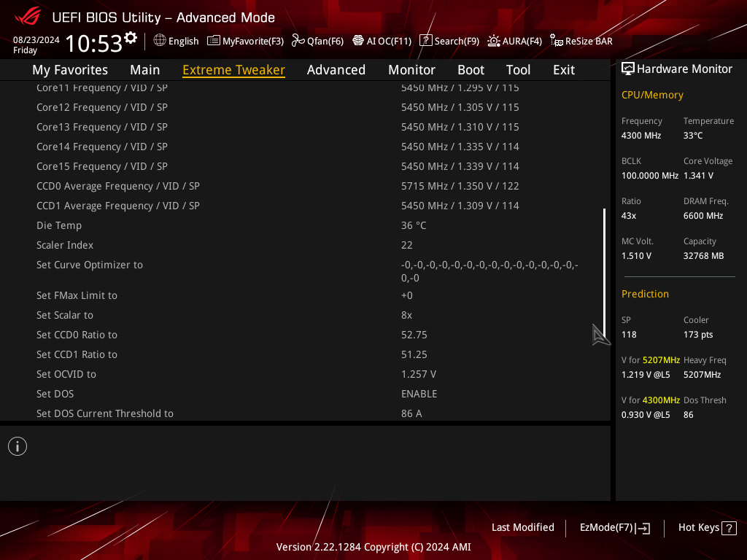The image size is (747, 560).
Task: Click the MyFavorite list icon
Action: [214, 41]
